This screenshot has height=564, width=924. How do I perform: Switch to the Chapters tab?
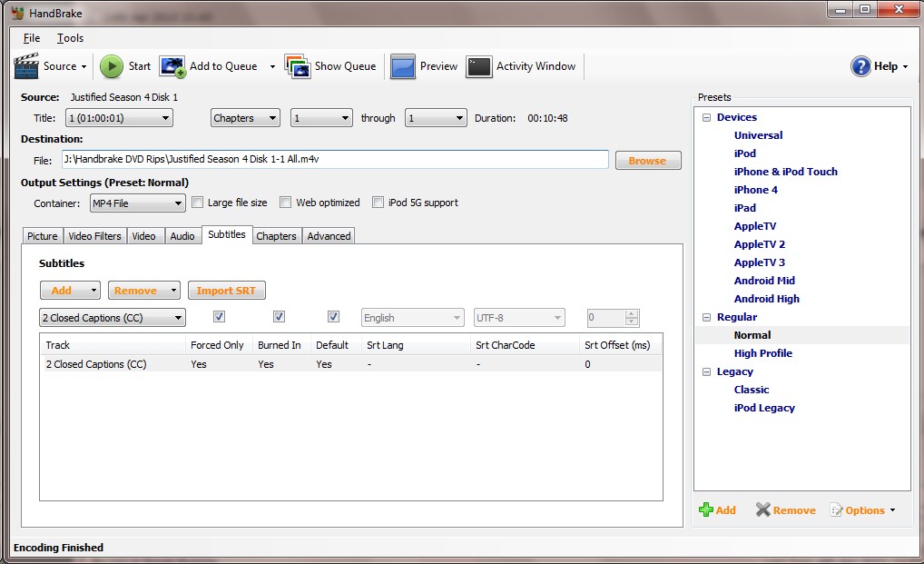tap(276, 236)
